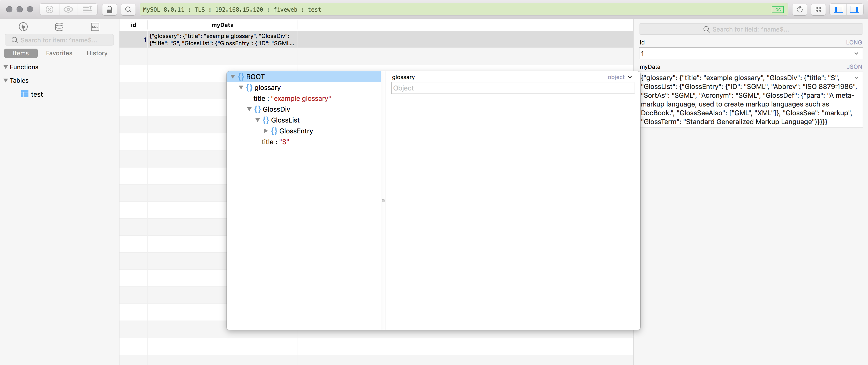This screenshot has height=365, width=868.
Task: Open a new database connection via plug icon
Action: (x=23, y=27)
